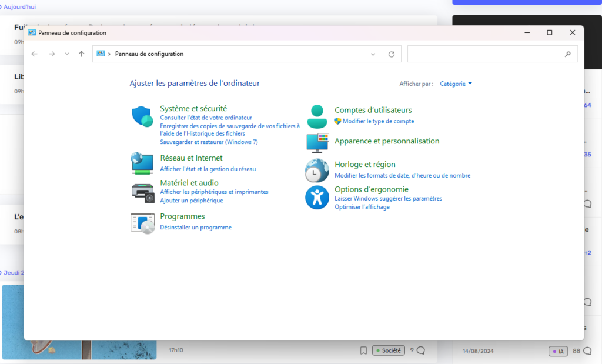Open the Options d'ergonomie accessibility icon
Image resolution: width=602 pixels, height=364 pixels.
click(x=317, y=198)
